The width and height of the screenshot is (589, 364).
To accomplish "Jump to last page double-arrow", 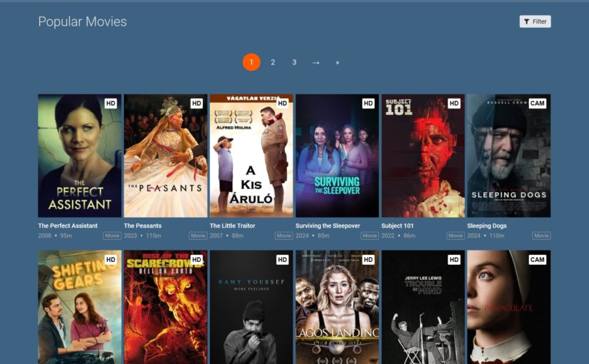I will (337, 63).
